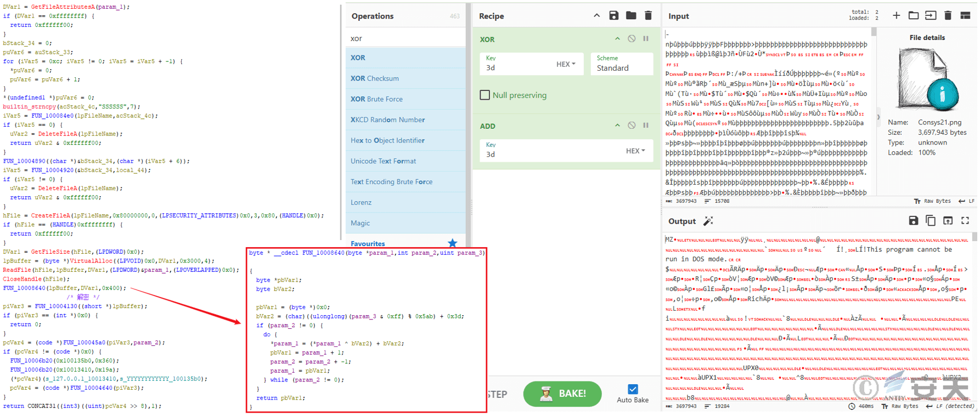Image resolution: width=980 pixels, height=416 pixels.
Task: Click the operations search field containing xor
Action: pos(405,38)
